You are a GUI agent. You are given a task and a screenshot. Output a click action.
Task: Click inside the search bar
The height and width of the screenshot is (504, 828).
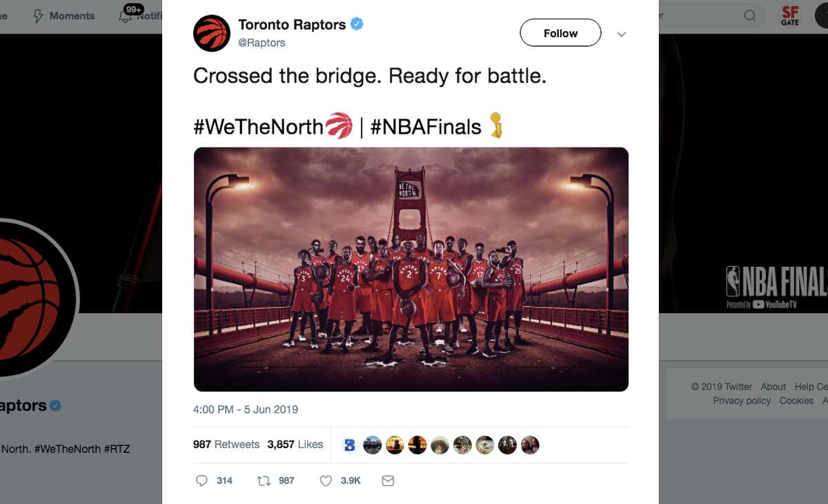711,15
